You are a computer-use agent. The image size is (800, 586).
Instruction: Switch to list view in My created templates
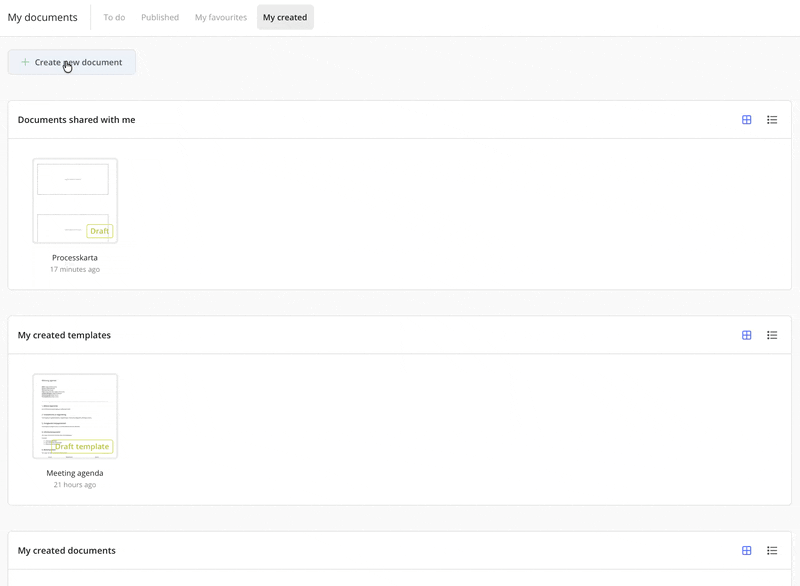point(772,335)
